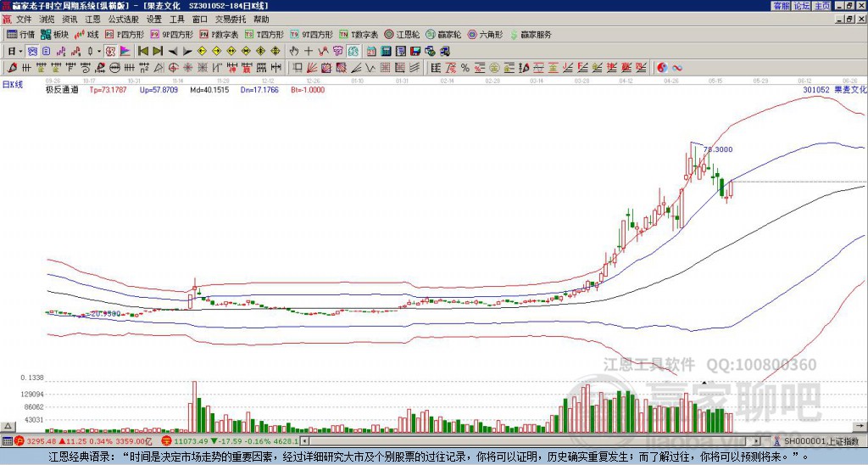Open the 9P四方形 tool
Image resolution: width=868 pixels, height=465 pixels.
click(x=172, y=34)
